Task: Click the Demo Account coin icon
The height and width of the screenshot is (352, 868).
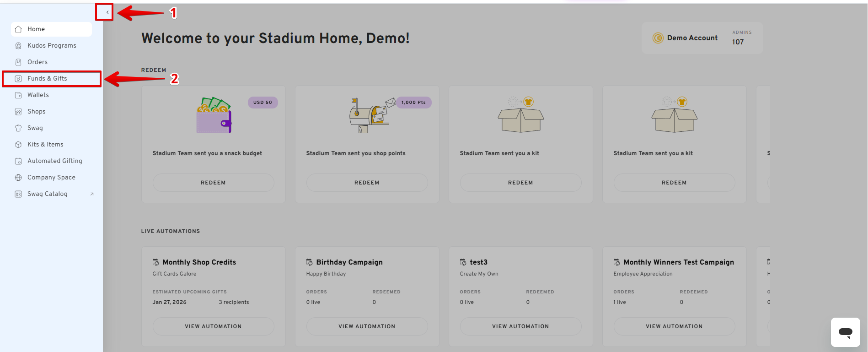Action: pyautogui.click(x=658, y=38)
